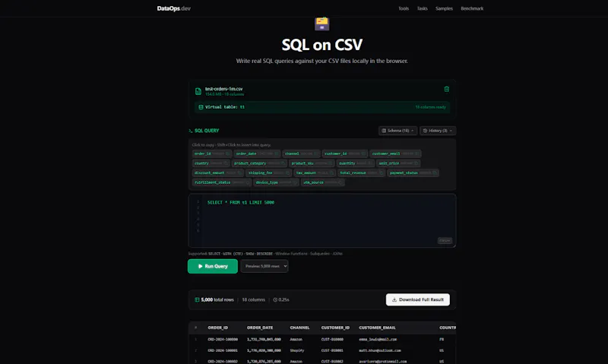Copy country column using its copy icon
Viewport: 608px width, 364px height.
pyautogui.click(x=226, y=163)
